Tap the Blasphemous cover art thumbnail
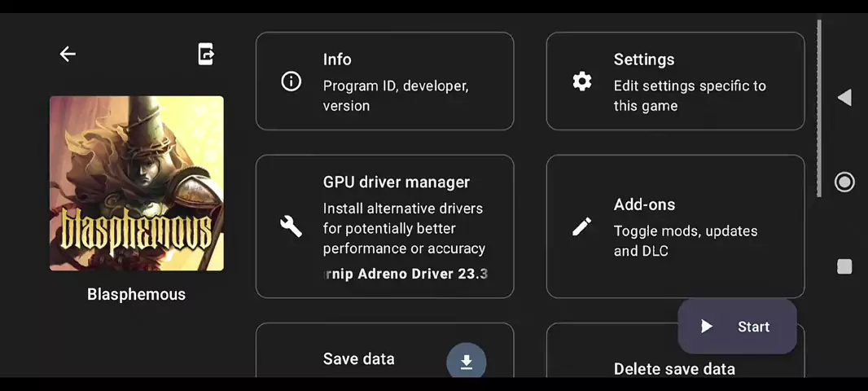 pyautogui.click(x=137, y=183)
